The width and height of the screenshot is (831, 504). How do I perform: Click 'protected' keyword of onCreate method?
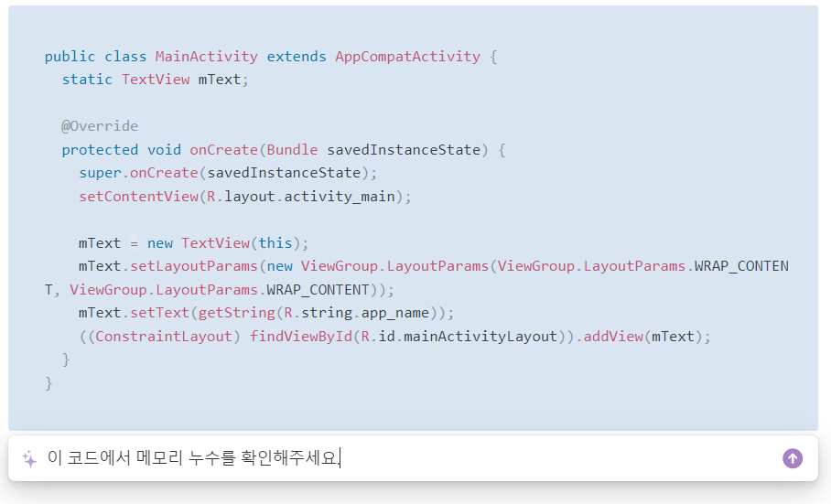100,150
